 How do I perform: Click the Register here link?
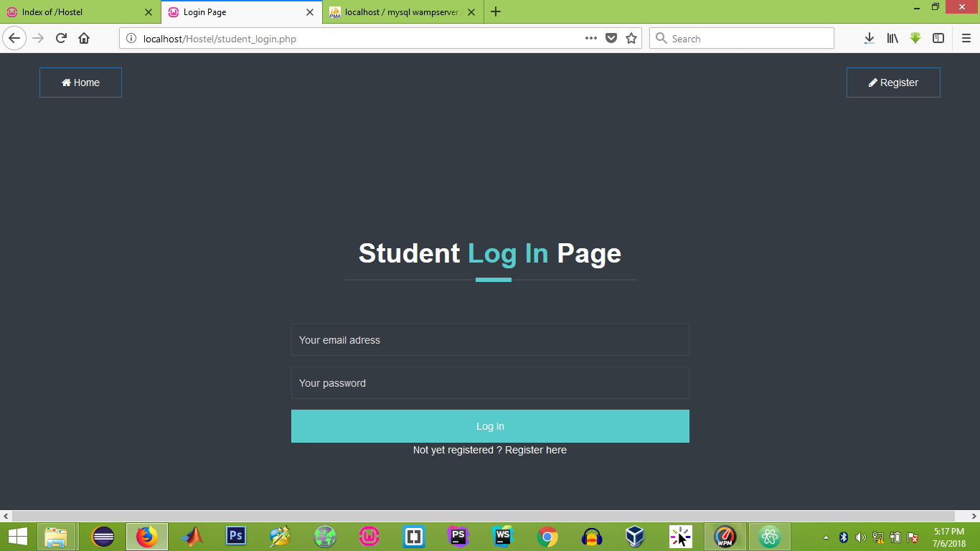pos(535,450)
